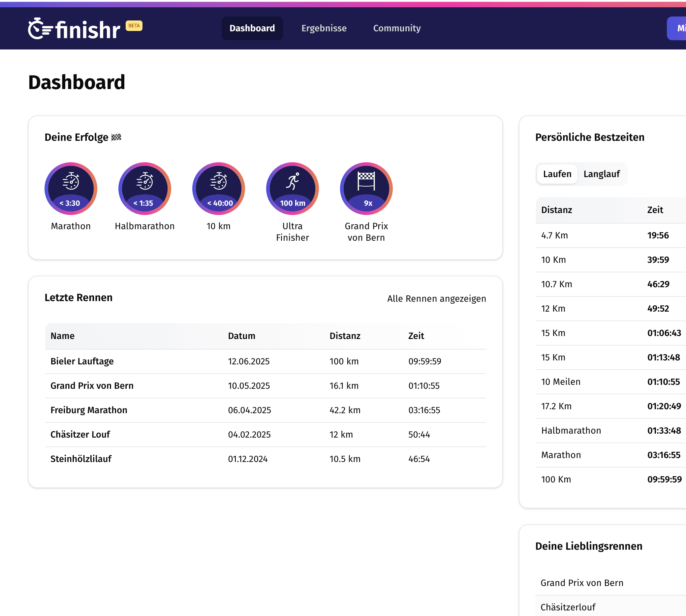Switch to the Langlauf tab
Image resolution: width=686 pixels, height=616 pixels.
click(602, 174)
